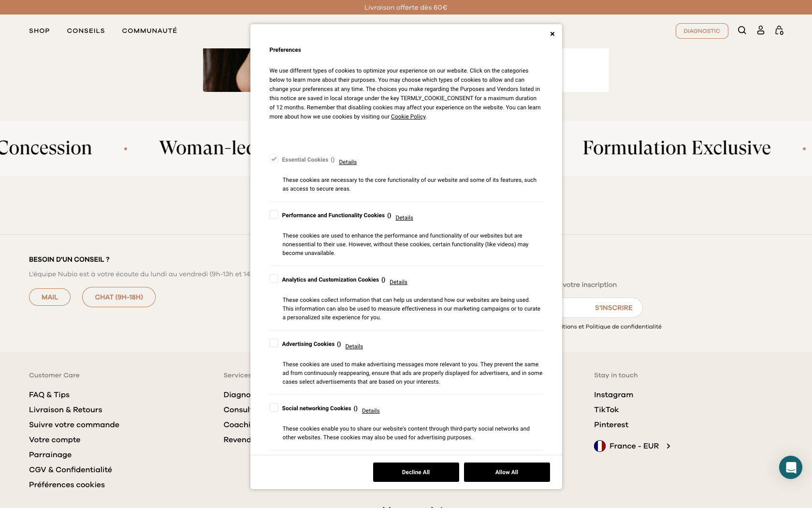The image size is (812, 508).
Task: Open the SHOP menu
Action: (x=39, y=30)
